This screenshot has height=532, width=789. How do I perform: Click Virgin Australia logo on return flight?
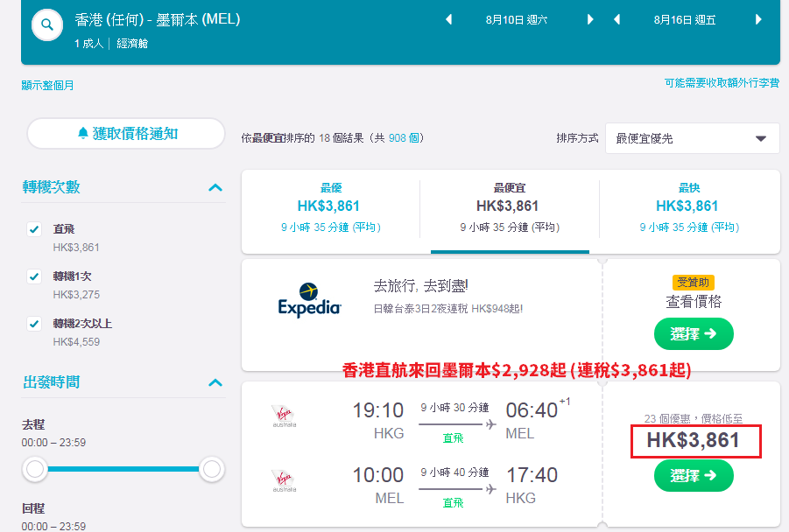285,480
